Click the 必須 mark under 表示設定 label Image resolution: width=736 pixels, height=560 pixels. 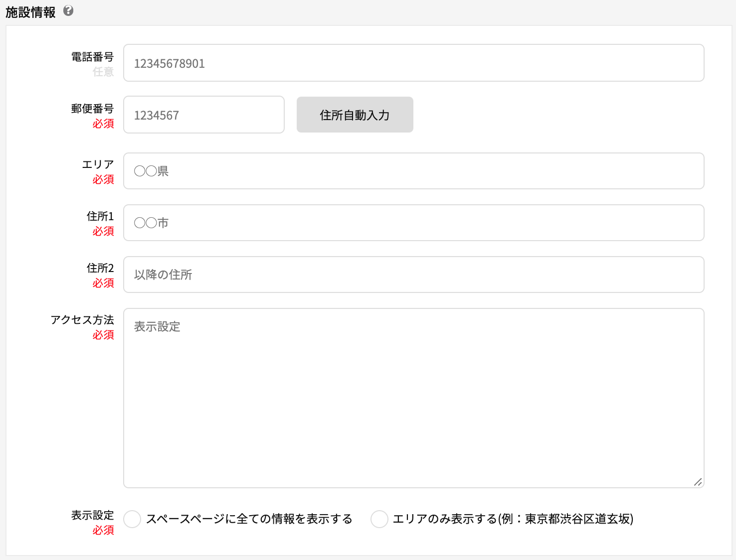point(103,530)
